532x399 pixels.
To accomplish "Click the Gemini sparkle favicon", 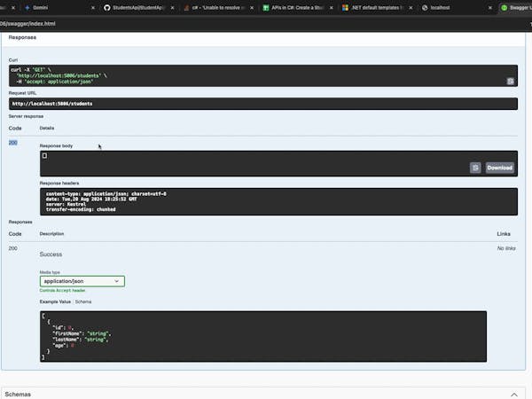I will point(27,7).
